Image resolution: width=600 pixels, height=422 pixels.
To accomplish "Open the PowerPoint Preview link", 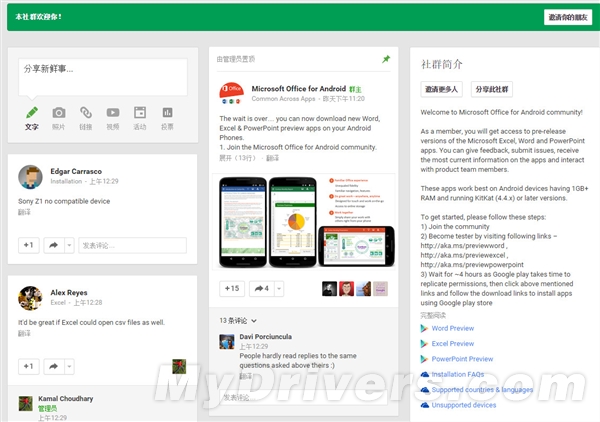I will 462,359.
